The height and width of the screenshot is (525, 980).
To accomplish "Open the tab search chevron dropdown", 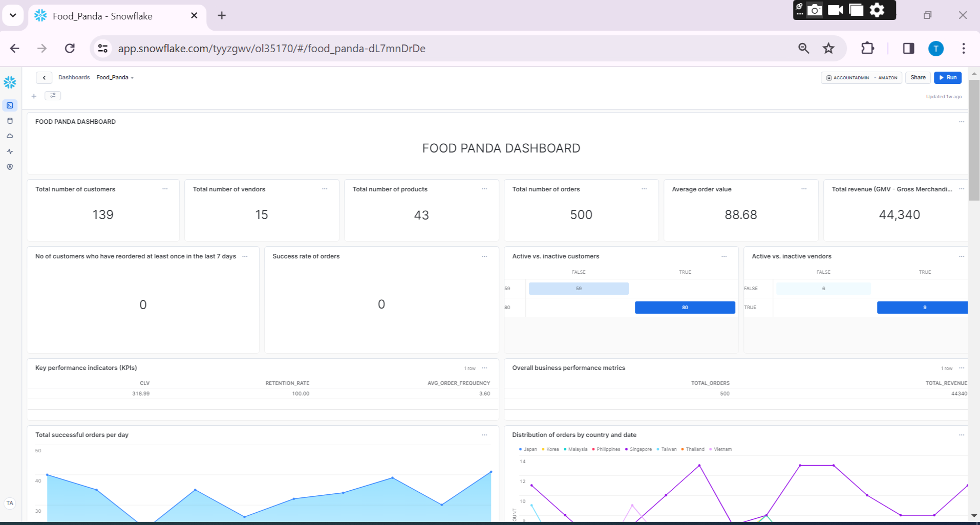I will coord(13,15).
